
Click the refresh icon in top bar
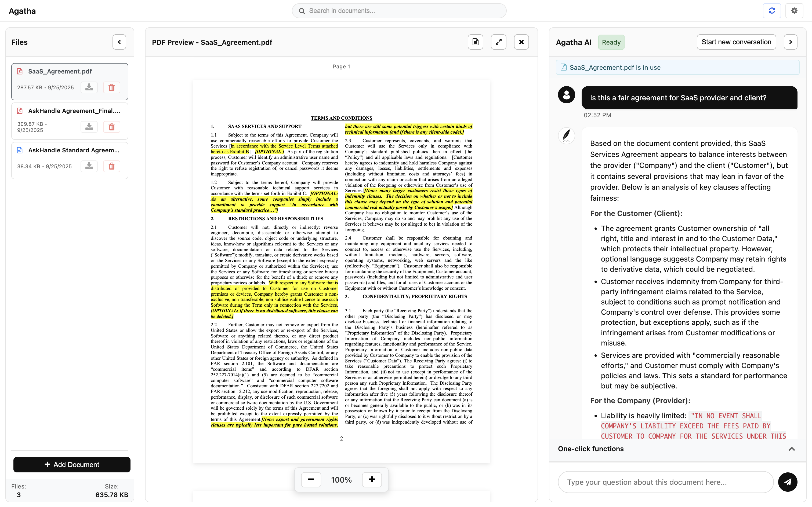771,11
